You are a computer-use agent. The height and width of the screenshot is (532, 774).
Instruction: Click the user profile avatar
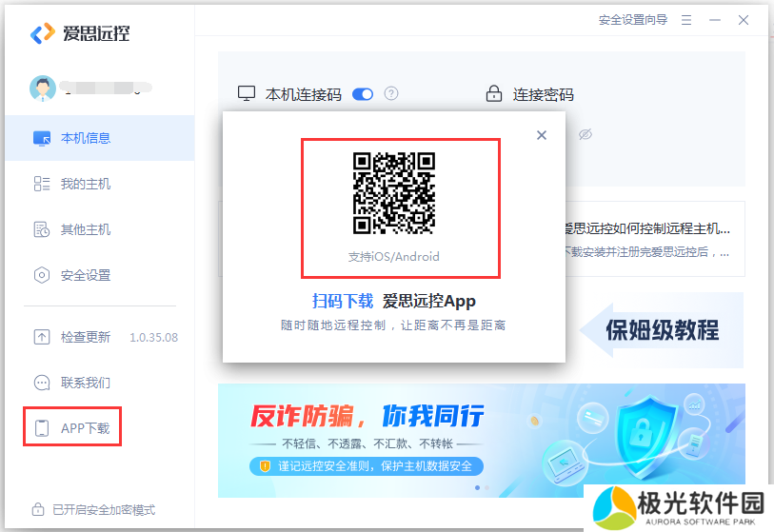(43, 89)
